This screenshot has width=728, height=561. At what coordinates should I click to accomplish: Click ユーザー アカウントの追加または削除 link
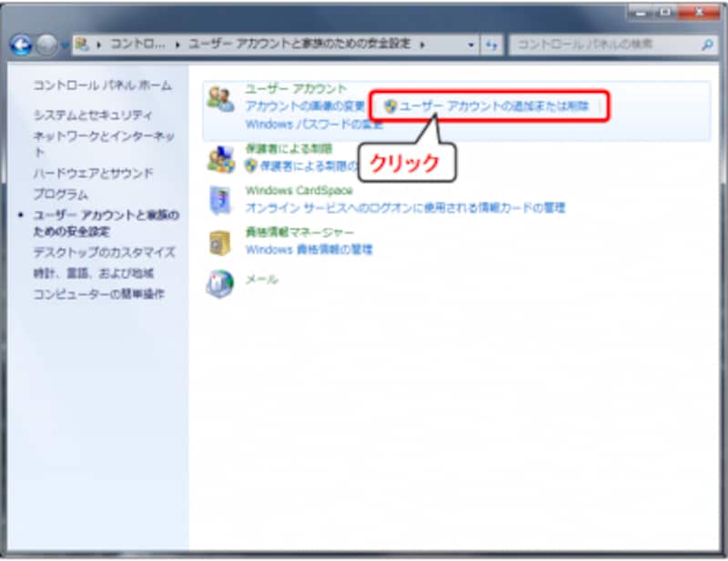tap(494, 106)
